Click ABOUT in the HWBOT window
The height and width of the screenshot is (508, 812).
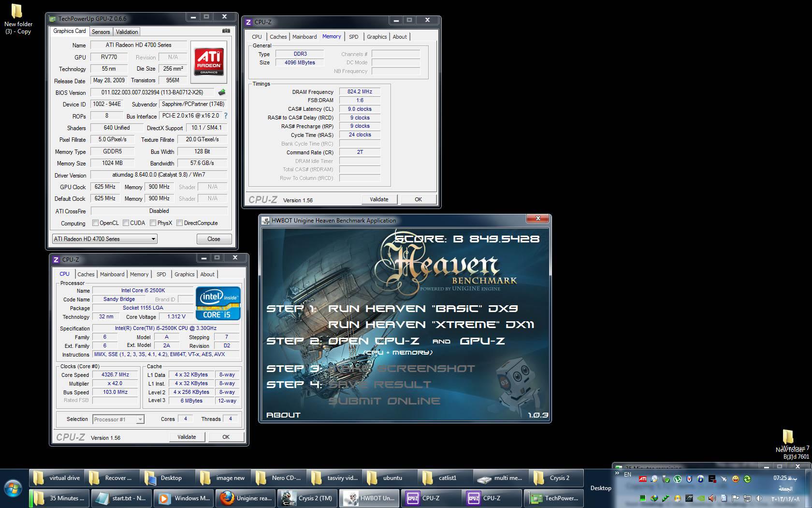(283, 415)
